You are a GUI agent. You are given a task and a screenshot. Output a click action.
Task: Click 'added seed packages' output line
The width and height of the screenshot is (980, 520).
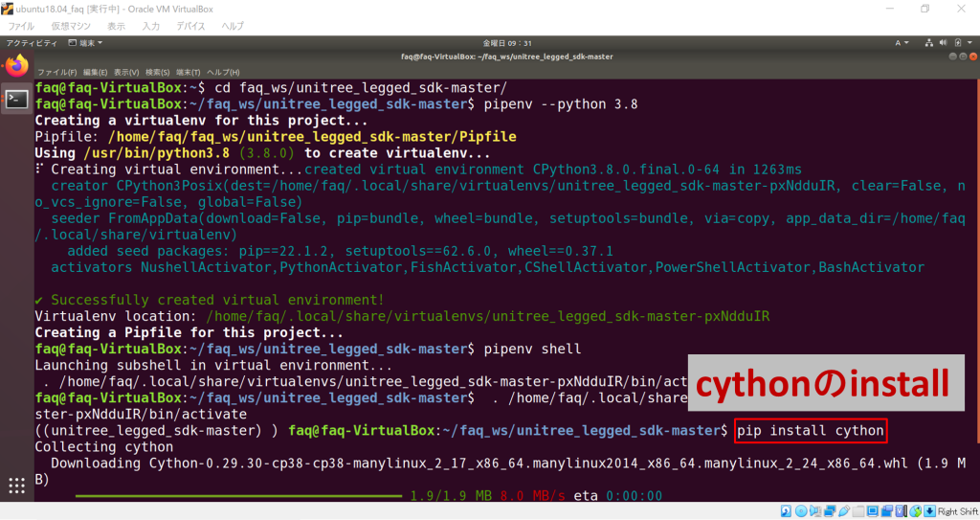click(x=340, y=251)
